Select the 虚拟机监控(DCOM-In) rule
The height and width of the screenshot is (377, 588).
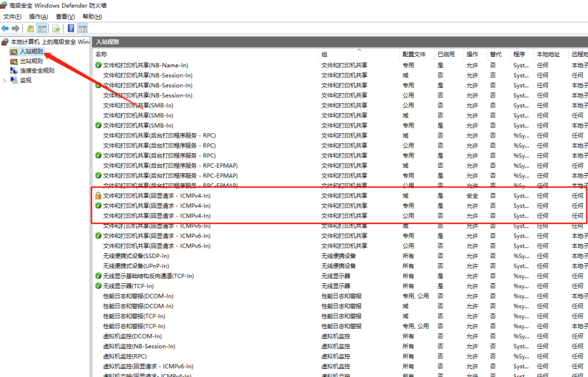[x=133, y=336]
